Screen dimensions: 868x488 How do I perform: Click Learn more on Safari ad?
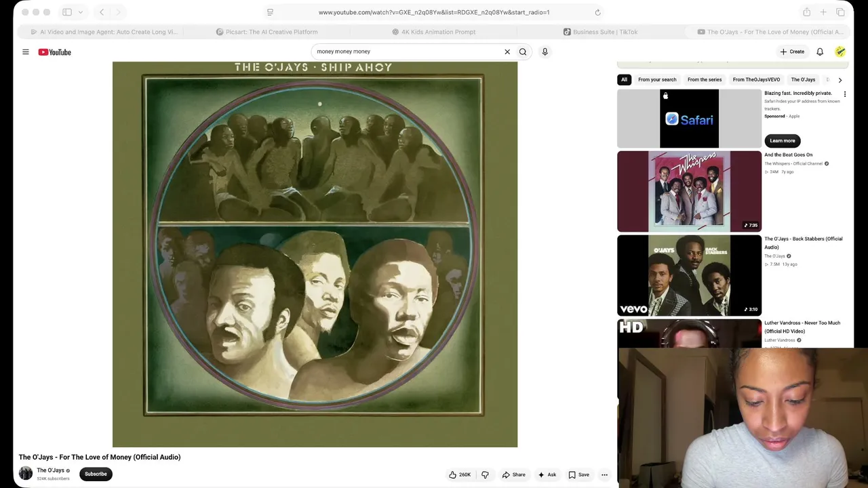point(783,141)
